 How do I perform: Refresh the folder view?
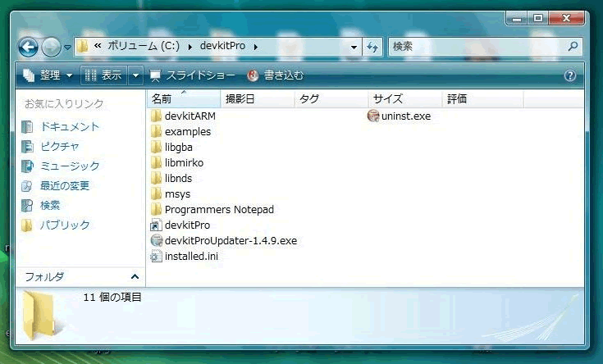(372, 48)
